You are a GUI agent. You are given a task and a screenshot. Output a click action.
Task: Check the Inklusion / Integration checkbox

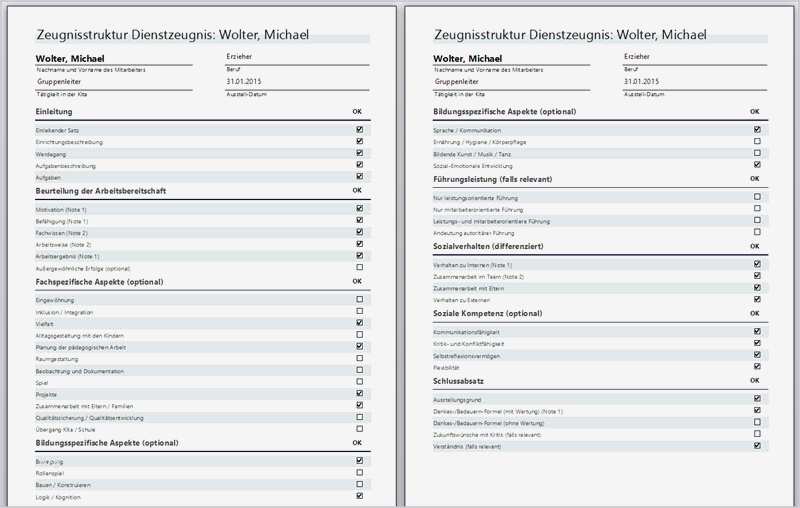point(360,311)
